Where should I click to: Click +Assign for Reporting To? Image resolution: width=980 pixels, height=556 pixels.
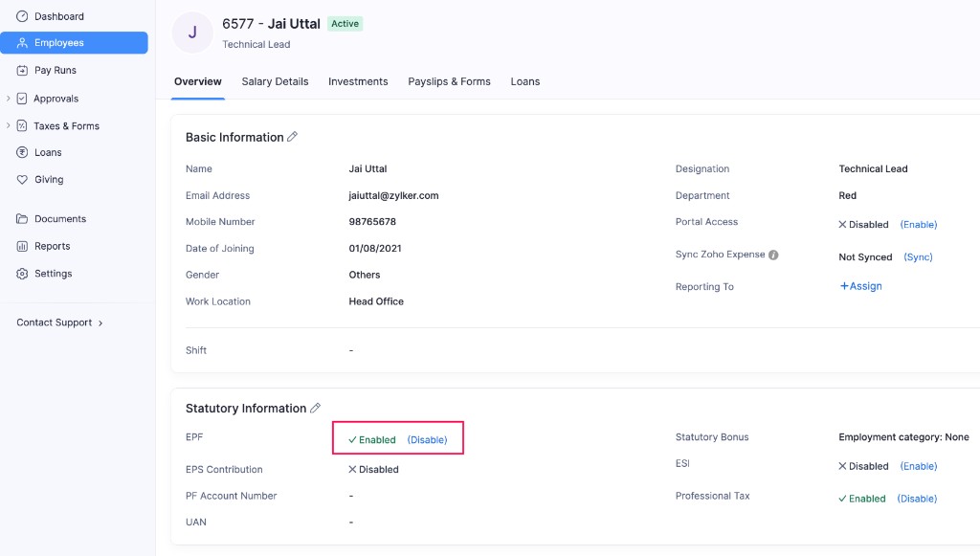click(x=860, y=286)
